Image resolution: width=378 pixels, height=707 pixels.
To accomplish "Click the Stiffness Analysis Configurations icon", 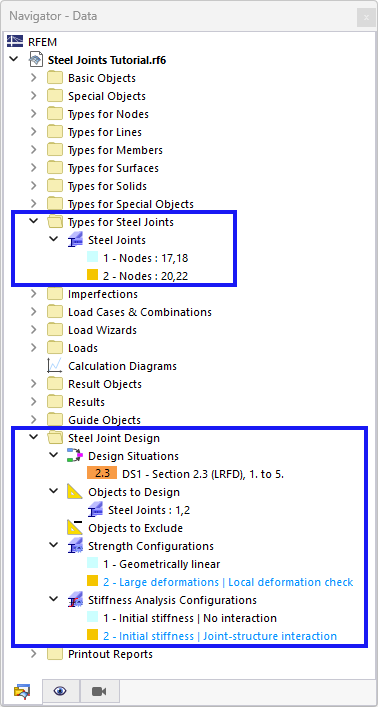I will (x=75, y=600).
